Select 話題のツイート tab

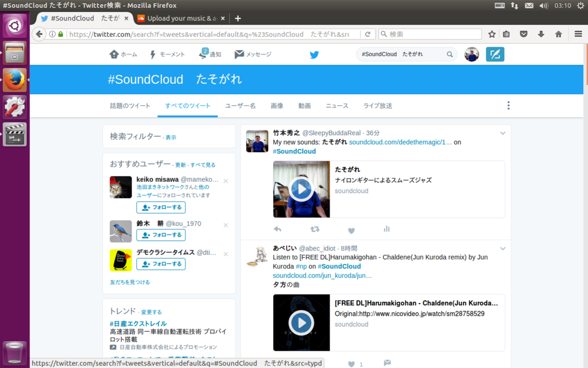130,106
